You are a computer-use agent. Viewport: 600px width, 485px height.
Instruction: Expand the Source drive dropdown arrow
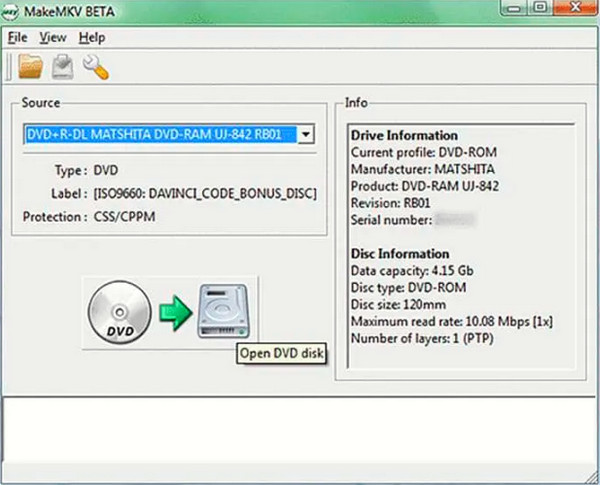pos(305,134)
